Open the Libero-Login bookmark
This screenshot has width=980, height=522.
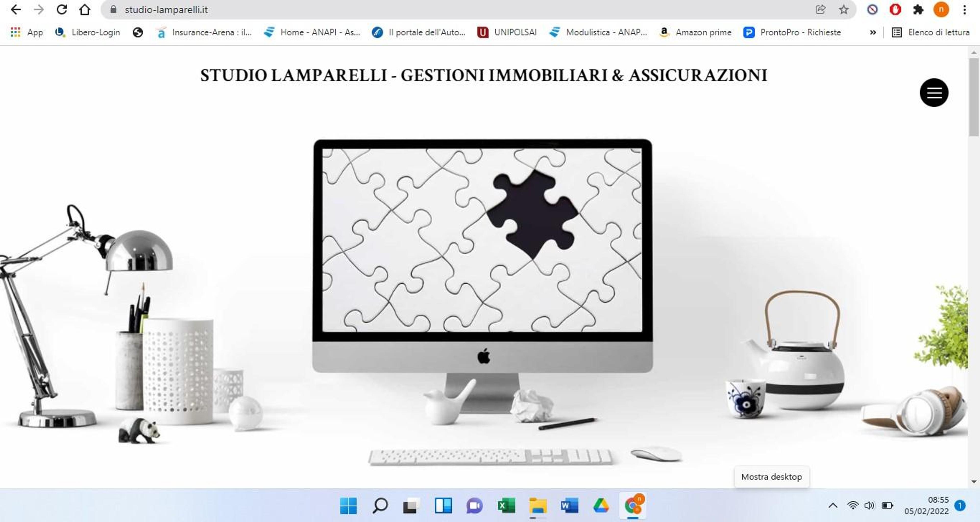[x=88, y=32]
